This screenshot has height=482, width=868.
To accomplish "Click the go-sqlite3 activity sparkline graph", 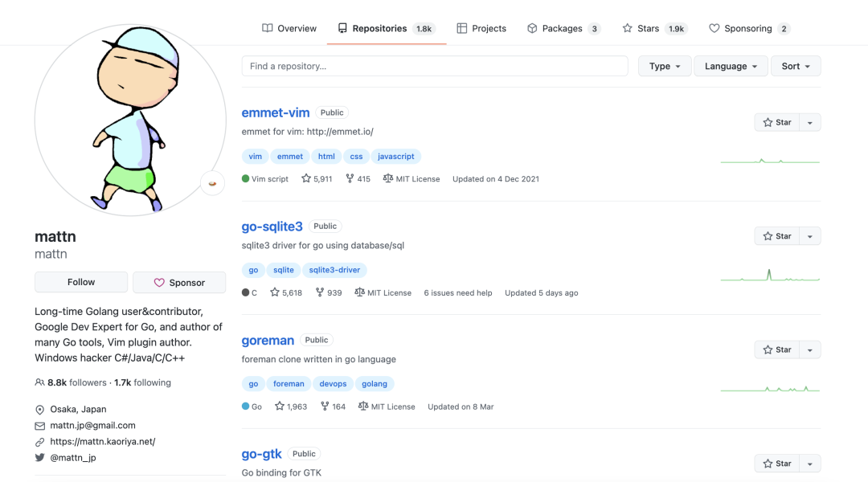I will tap(770, 275).
